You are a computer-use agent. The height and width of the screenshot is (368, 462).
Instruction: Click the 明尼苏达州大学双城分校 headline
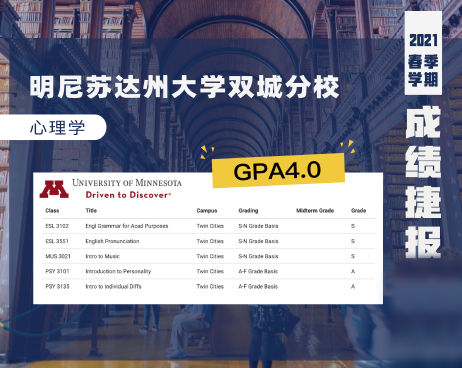184,87
